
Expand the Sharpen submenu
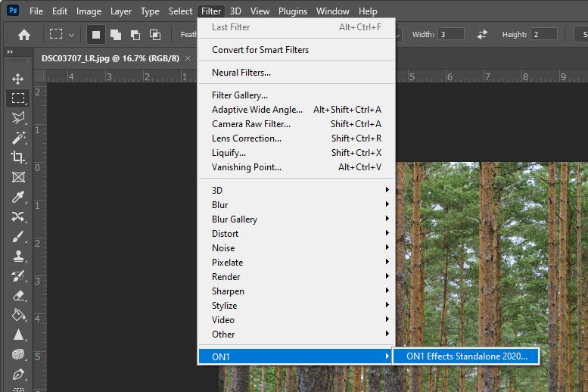pyautogui.click(x=296, y=291)
